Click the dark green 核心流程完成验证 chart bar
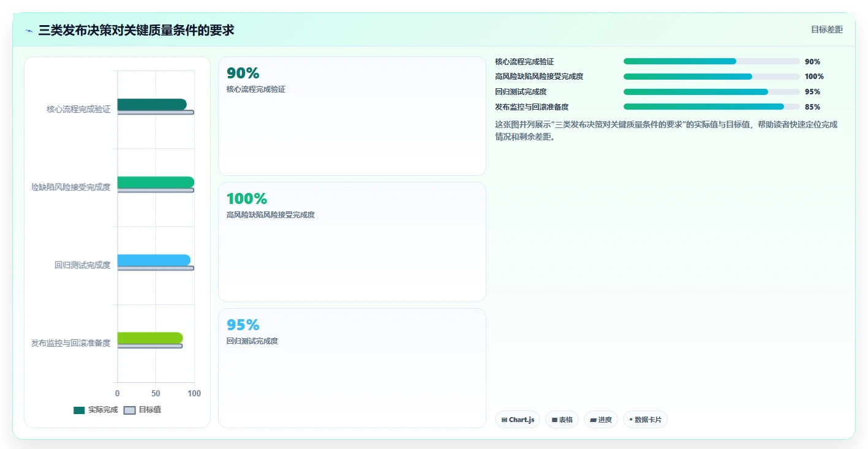Screen dimensions: 868x449 [x=152, y=104]
